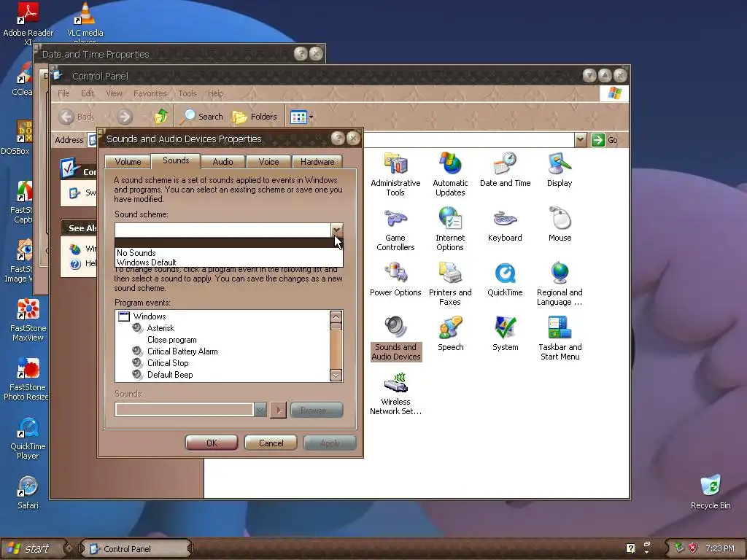747x560 pixels.
Task: Switch to the Voice tab
Action: [268, 162]
